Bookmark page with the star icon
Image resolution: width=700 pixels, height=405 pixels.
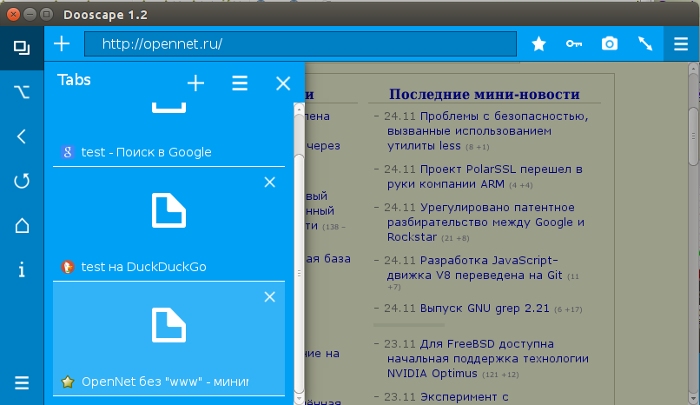(x=538, y=44)
